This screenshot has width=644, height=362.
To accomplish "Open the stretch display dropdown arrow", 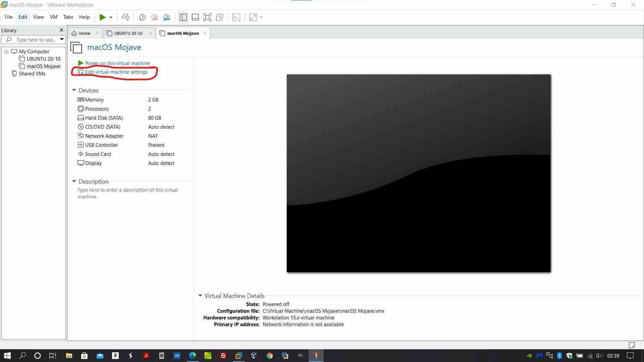I will pos(261,17).
